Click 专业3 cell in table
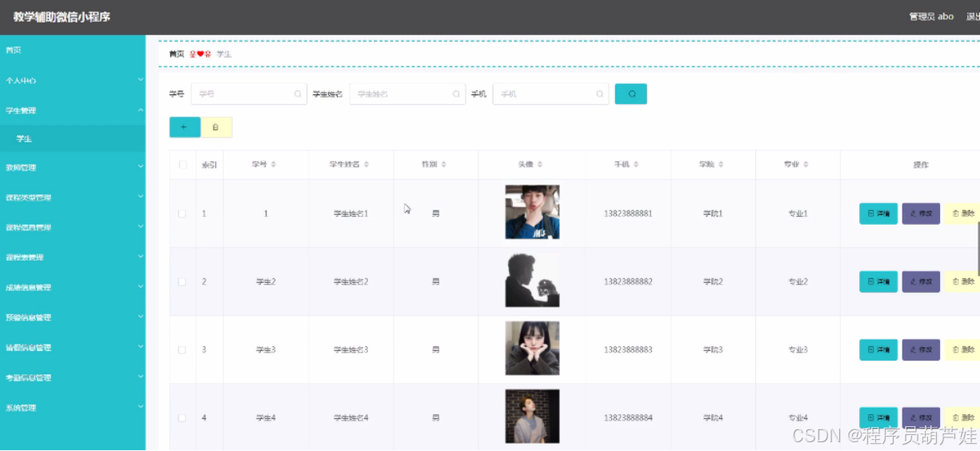The width and height of the screenshot is (980, 451). 798,349
